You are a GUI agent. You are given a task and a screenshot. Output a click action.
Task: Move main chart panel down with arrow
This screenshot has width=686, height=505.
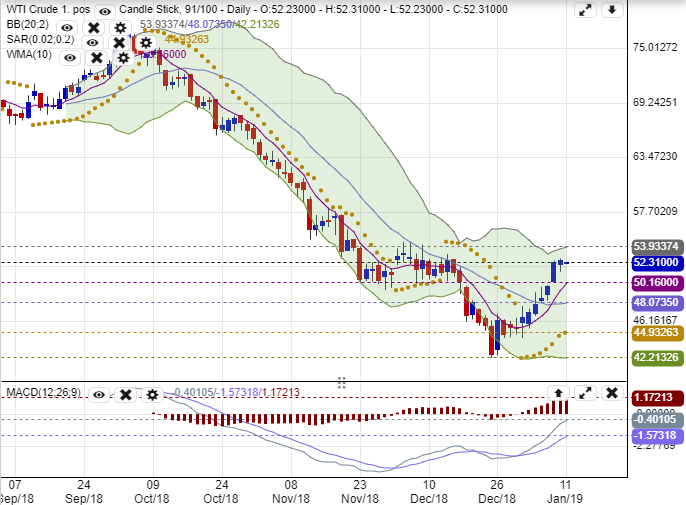point(612,11)
